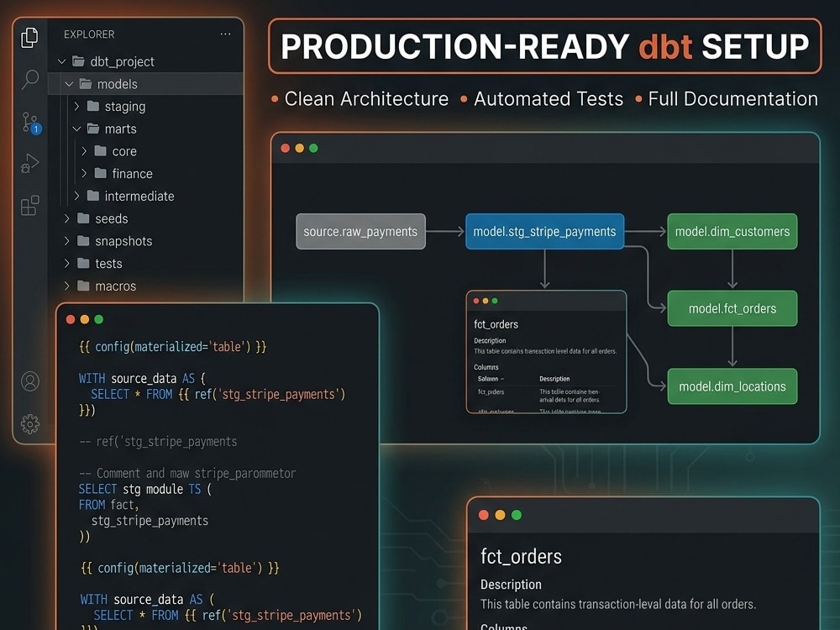Click 'Clean Architecture' bullet text
840x630 pixels.
[366, 98]
